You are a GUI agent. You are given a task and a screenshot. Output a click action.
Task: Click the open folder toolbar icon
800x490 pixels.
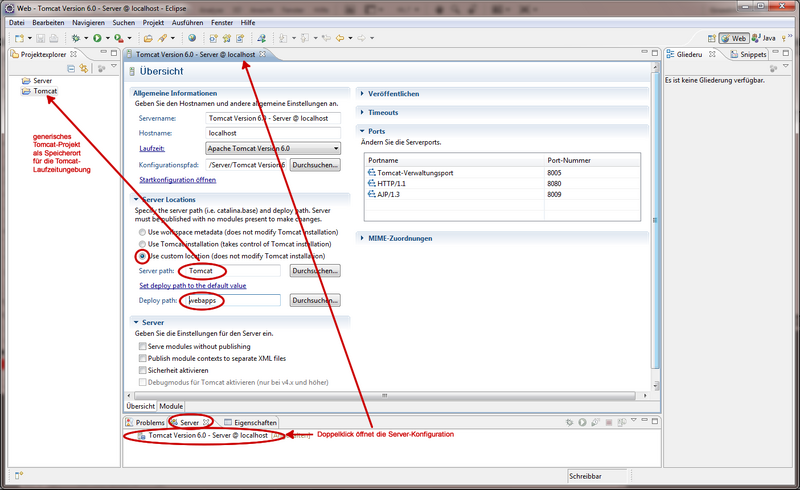point(148,38)
